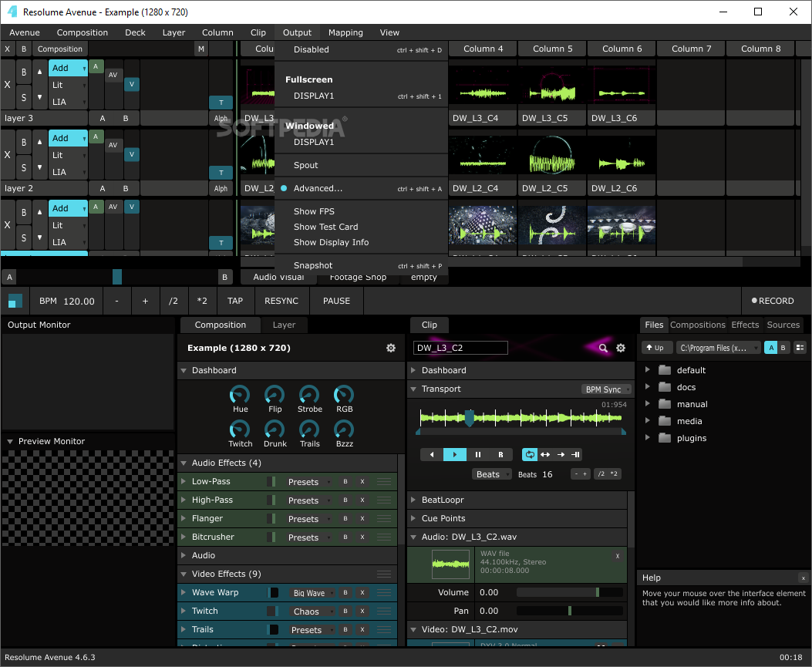812x667 pixels.
Task: Double the BPM with *2 button
Action: [x=202, y=301]
